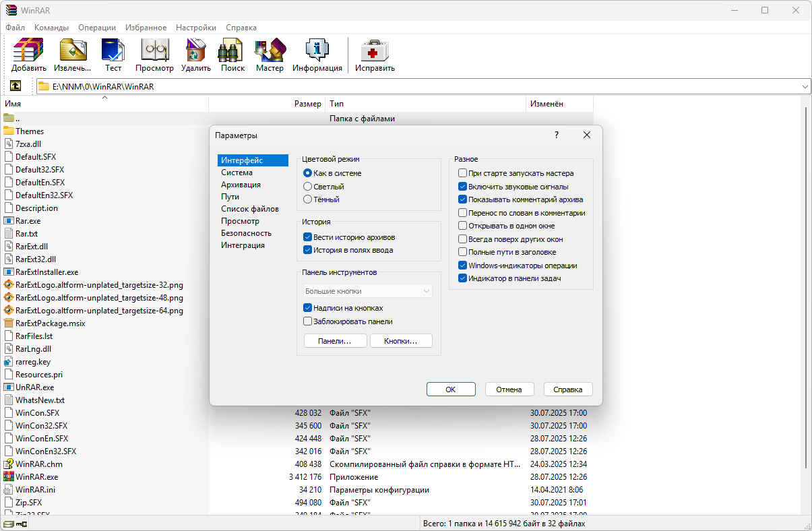812x531 pixels.
Task: Click the rarreg.key file icon
Action: pyautogui.click(x=9, y=361)
